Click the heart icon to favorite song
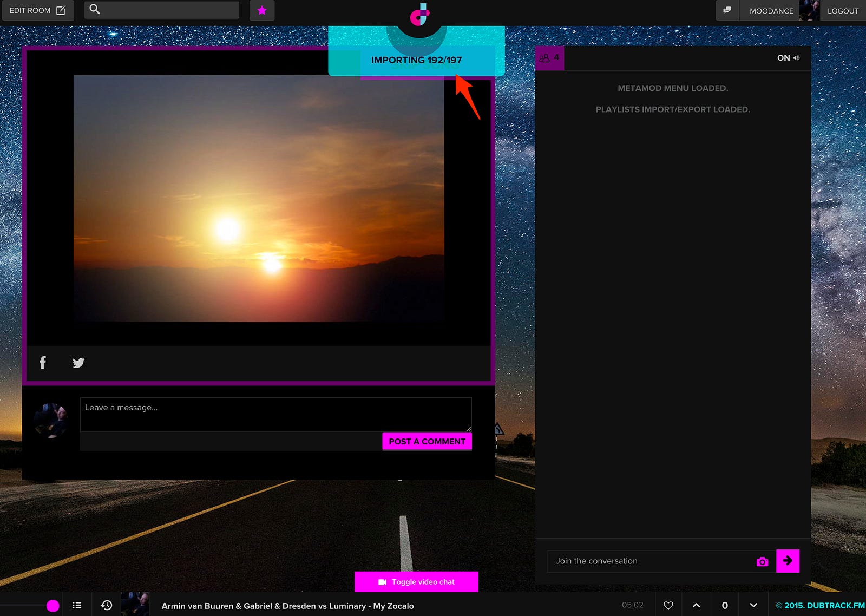Screen dimensions: 866x616 [668, 605]
